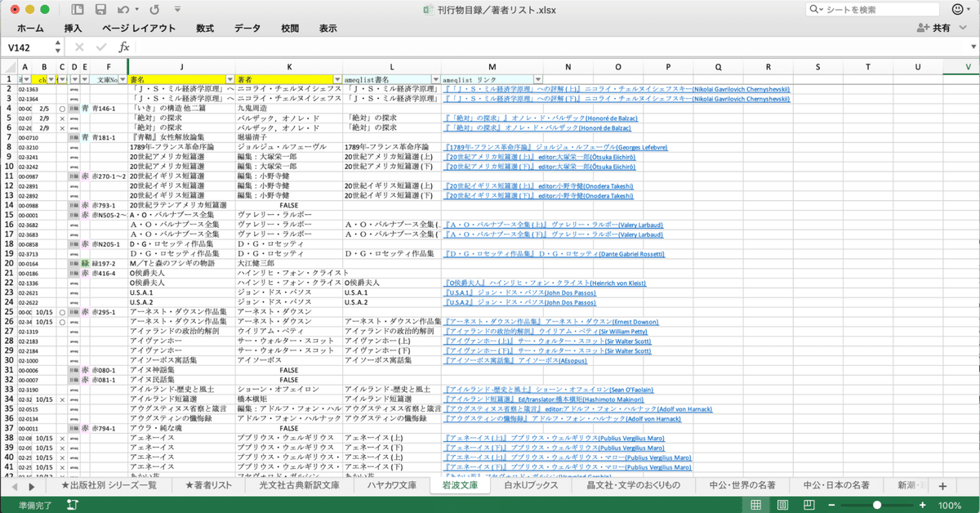Click the sidebar layout icon in title bar
Image resolution: width=980 pixels, height=513 pixels.
pyautogui.click(x=77, y=10)
